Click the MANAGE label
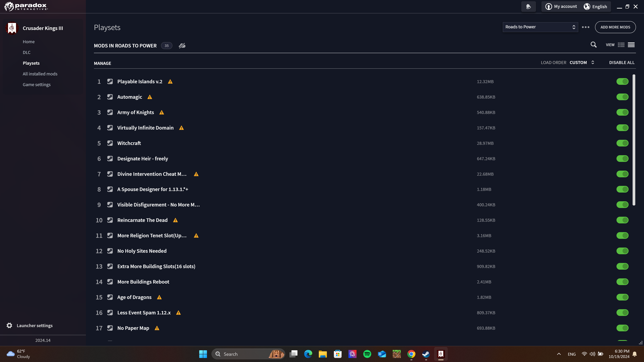The image size is (644, 362). coord(102,64)
